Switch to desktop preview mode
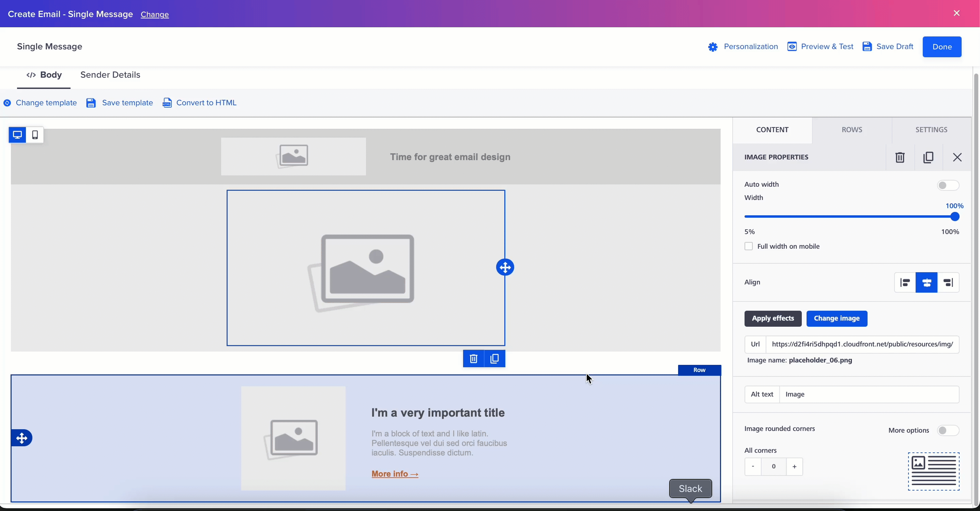This screenshot has width=980, height=511. click(17, 135)
